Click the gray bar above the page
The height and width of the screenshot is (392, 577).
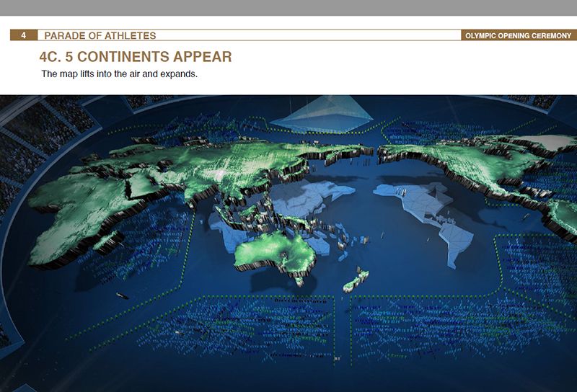[x=288, y=7]
